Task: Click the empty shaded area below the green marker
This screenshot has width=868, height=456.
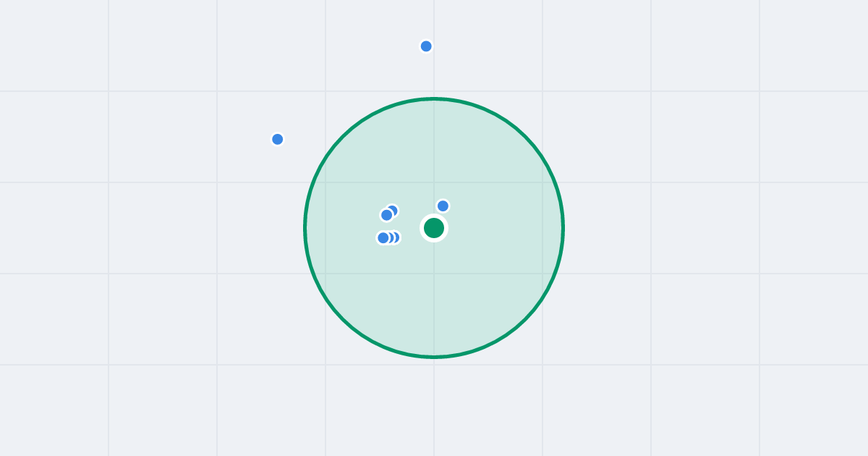Action: (434, 297)
